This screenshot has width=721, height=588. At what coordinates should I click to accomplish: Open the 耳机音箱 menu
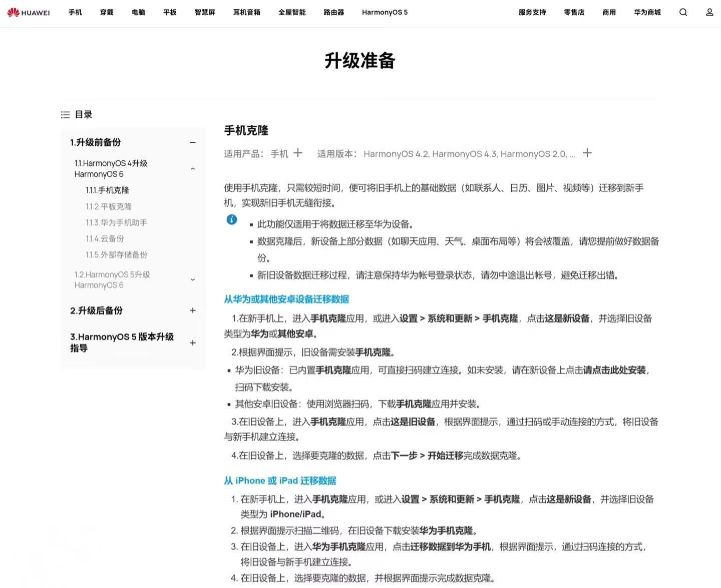[x=247, y=13]
